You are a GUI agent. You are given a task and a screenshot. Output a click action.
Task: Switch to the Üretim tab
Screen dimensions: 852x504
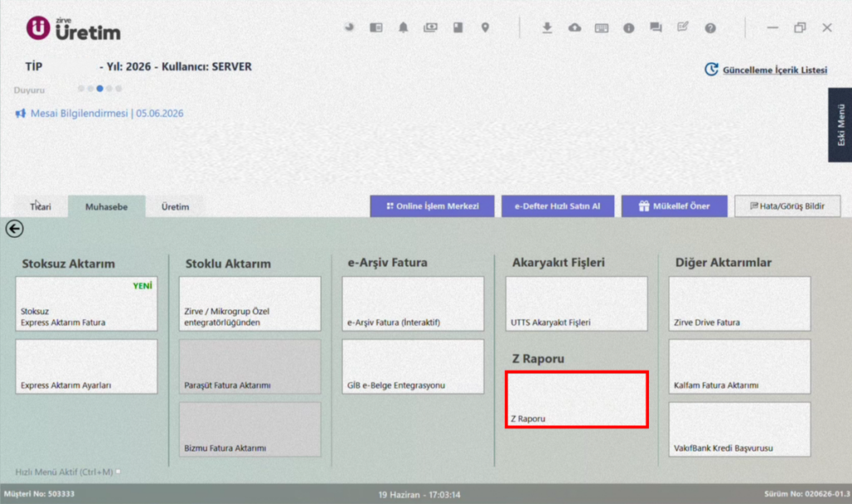[175, 206]
